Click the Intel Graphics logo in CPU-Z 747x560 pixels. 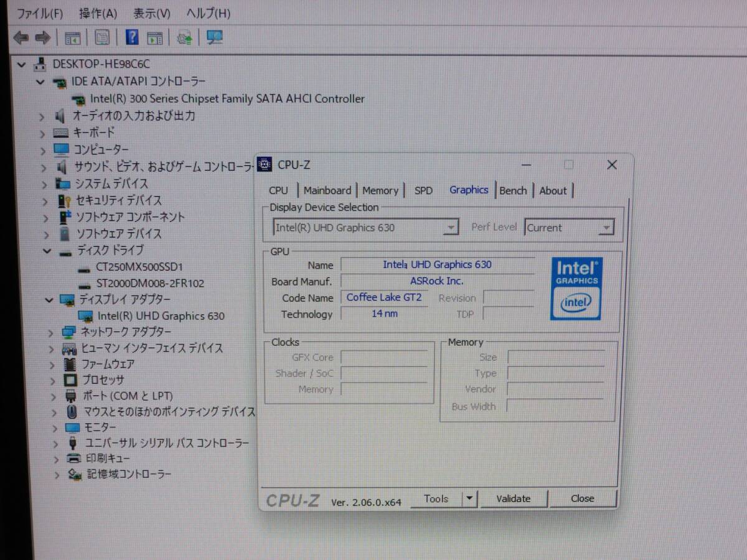[x=576, y=288]
